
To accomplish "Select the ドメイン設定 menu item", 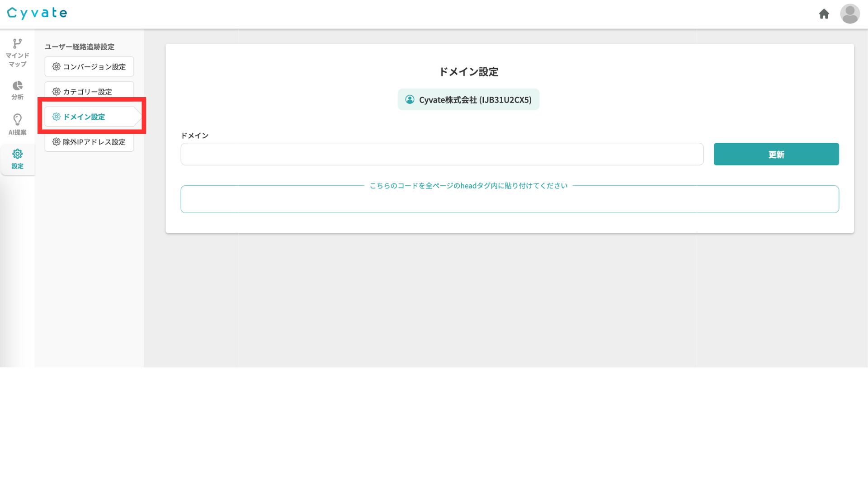I will tap(89, 117).
